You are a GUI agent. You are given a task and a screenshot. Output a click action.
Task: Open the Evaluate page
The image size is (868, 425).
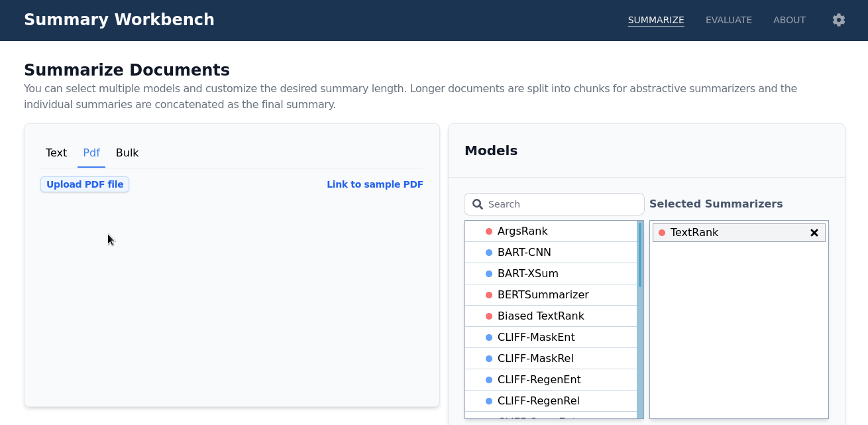[729, 20]
